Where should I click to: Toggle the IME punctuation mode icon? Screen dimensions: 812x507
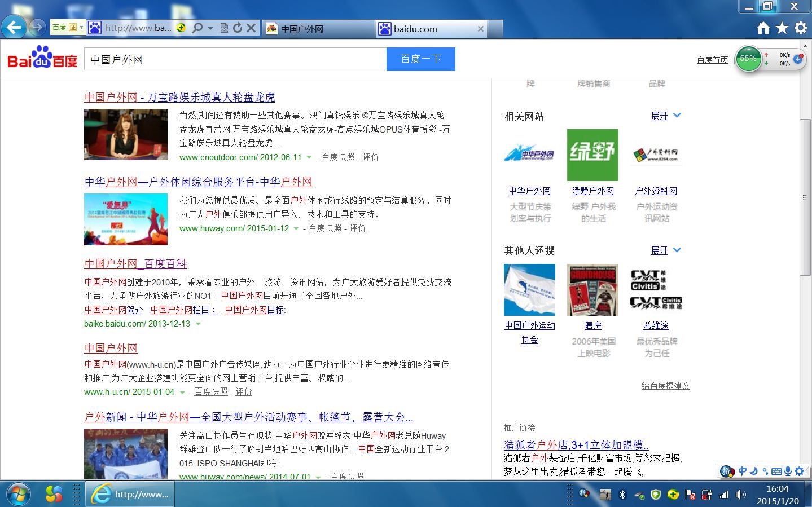point(765,471)
